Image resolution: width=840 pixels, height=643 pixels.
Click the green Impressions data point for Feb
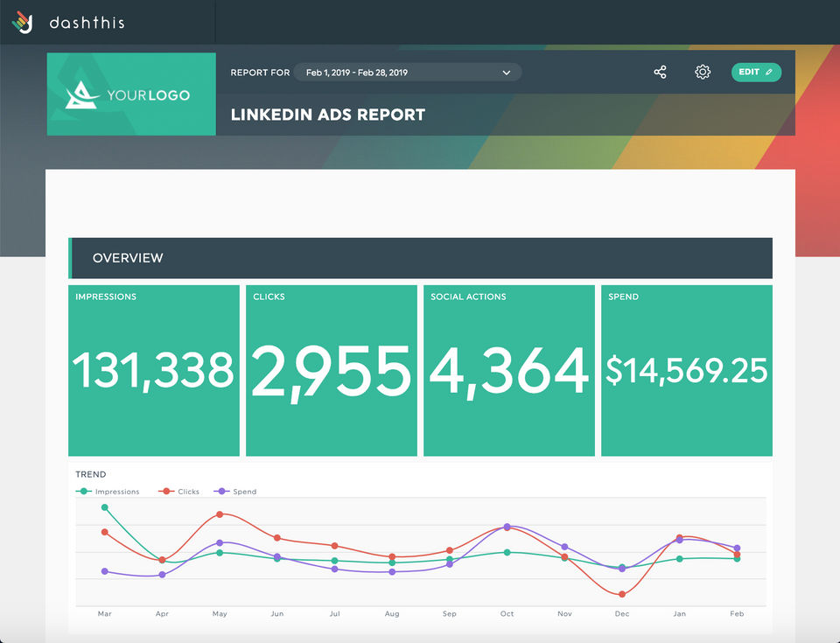pos(737,559)
